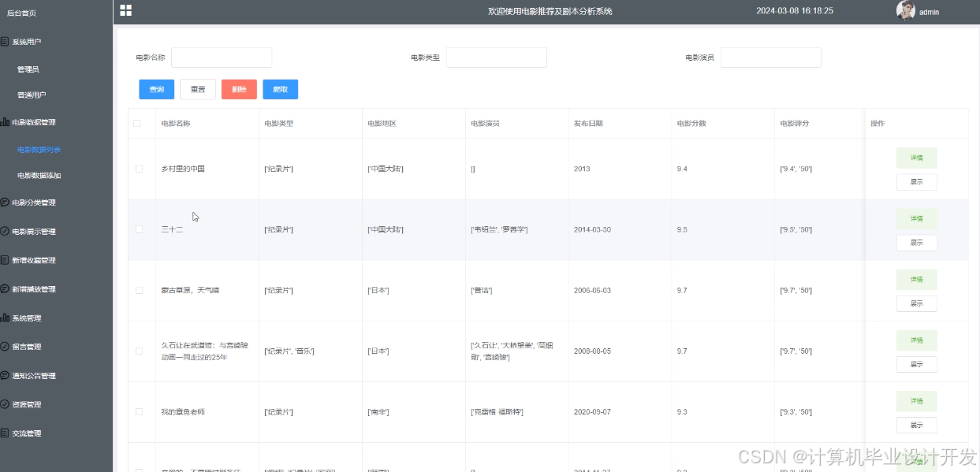Click the 电影分数 column header
Screen dimensions: 980x472
coord(691,124)
